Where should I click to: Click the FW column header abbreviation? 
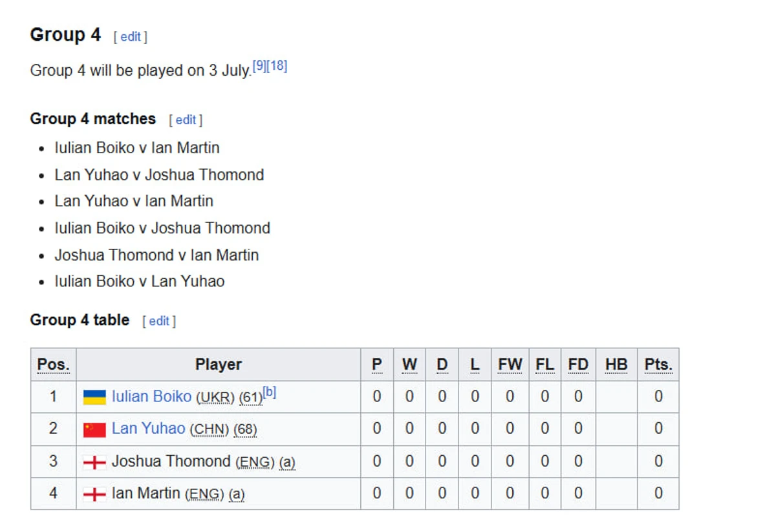pos(510,365)
